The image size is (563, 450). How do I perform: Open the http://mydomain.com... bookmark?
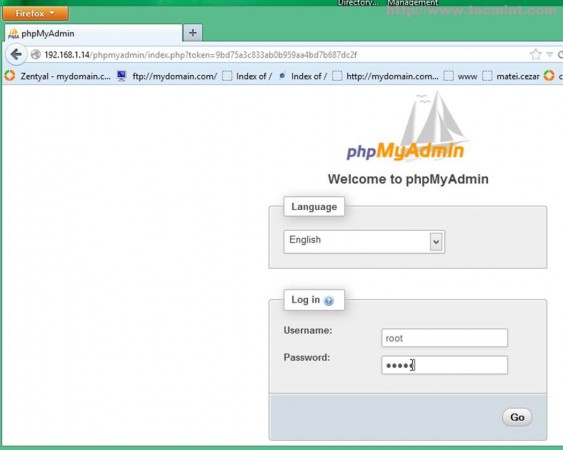point(385,76)
